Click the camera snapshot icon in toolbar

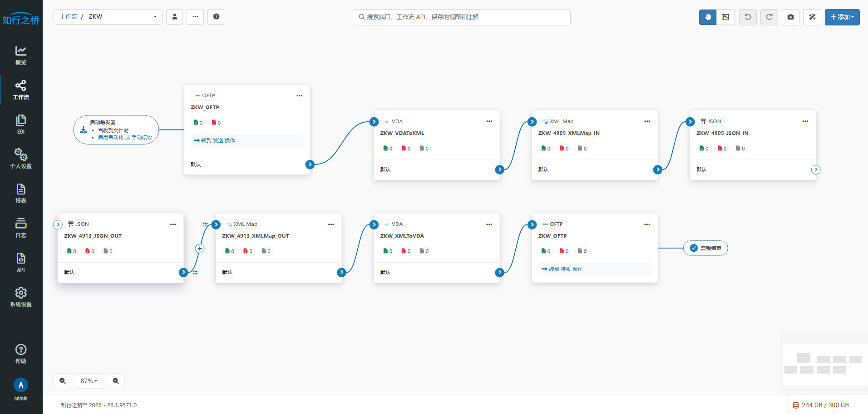pos(790,17)
